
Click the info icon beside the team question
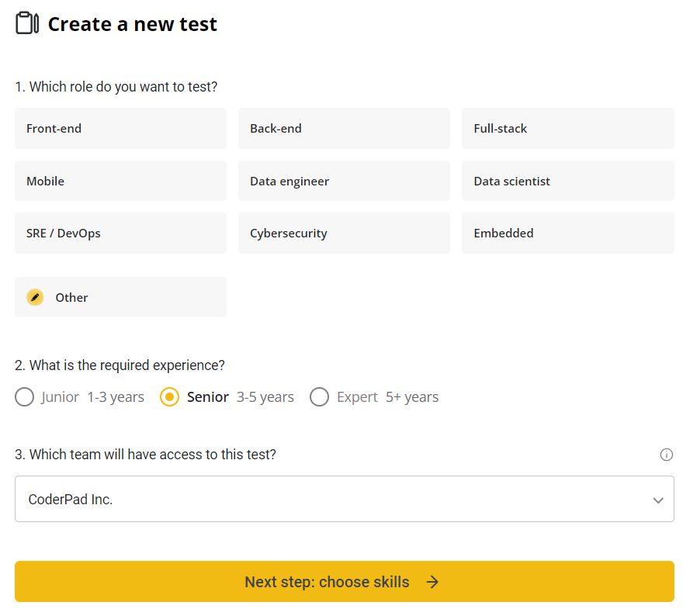[x=667, y=455]
